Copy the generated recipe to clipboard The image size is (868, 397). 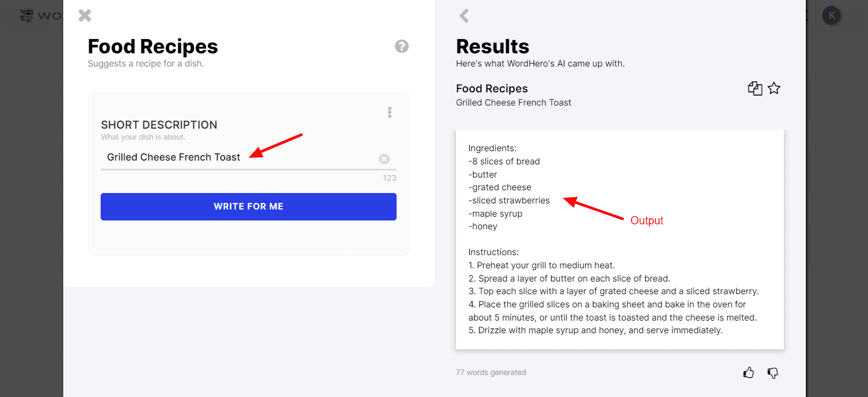(x=755, y=89)
